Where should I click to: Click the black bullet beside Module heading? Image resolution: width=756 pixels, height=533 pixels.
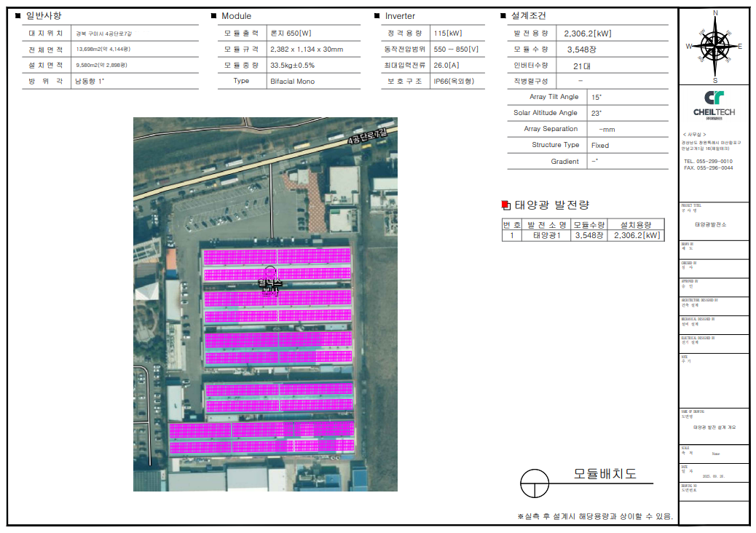coord(213,16)
